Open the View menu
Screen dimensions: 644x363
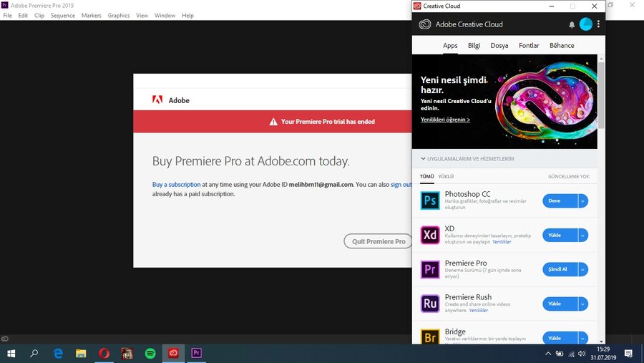(x=142, y=16)
